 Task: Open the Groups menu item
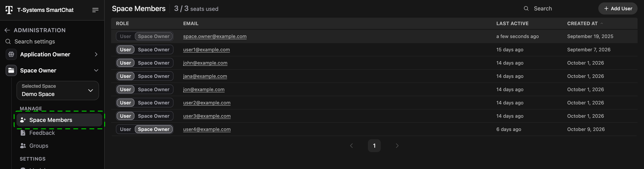(39, 145)
